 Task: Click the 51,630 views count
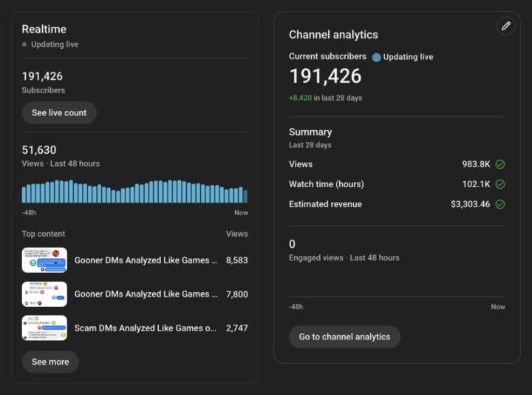39,149
